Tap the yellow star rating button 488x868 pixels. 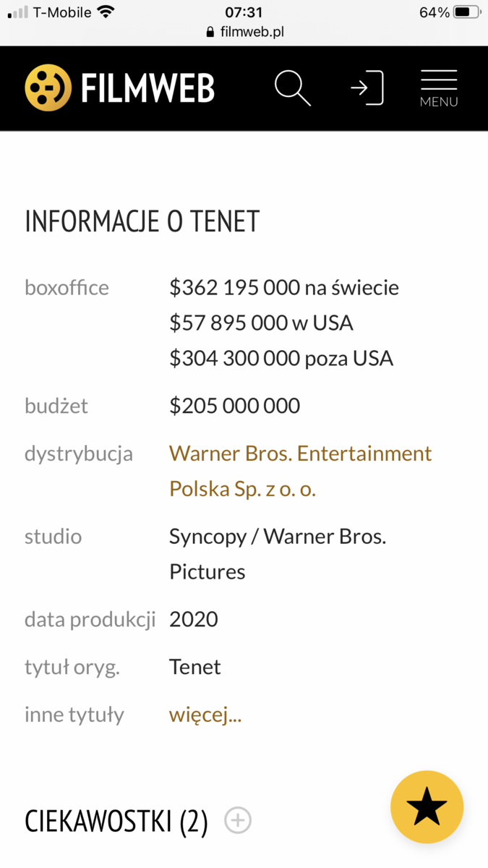pyautogui.click(x=427, y=807)
